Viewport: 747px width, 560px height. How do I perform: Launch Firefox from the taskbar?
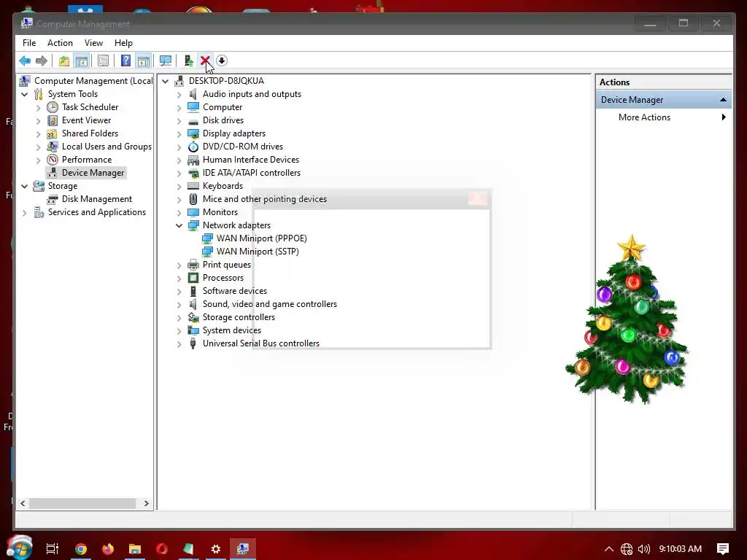coord(108,548)
